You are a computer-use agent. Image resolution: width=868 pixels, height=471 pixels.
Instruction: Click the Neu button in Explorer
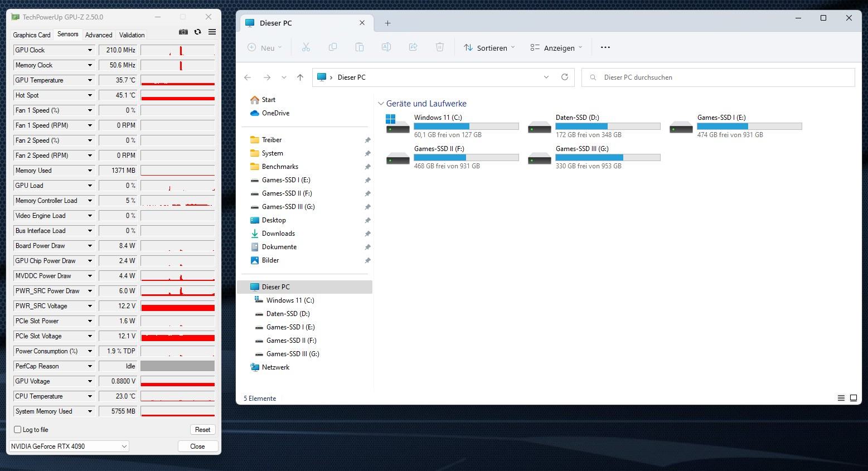pos(265,47)
